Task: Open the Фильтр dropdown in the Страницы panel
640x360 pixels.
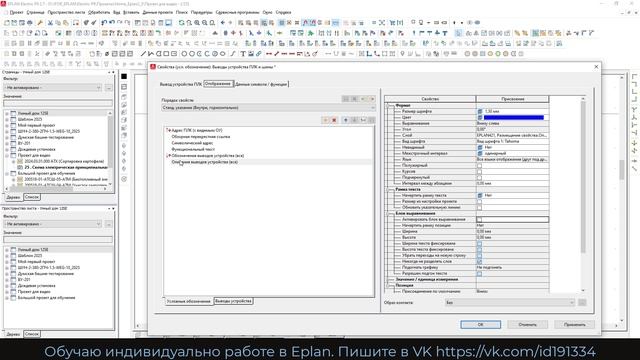Action: click(x=52, y=88)
